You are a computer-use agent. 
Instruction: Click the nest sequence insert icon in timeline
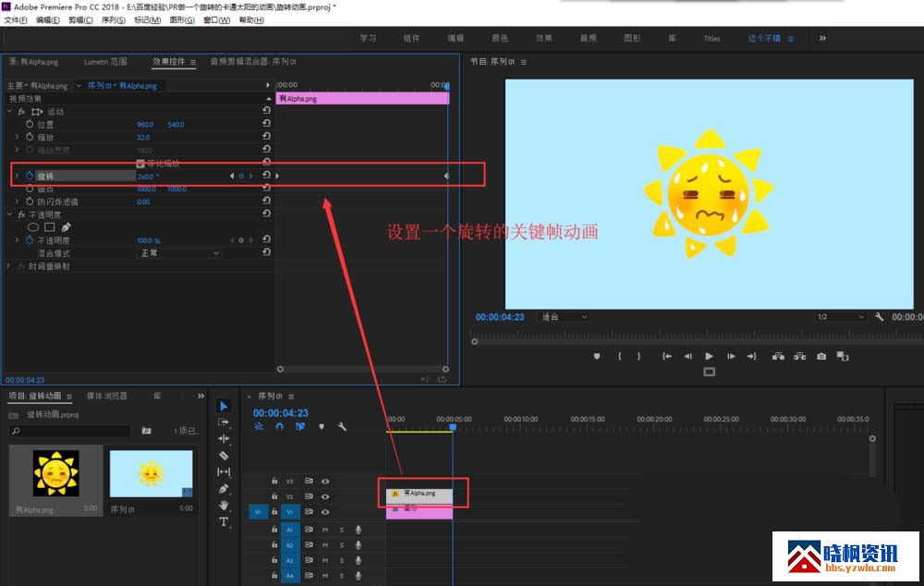(259, 426)
